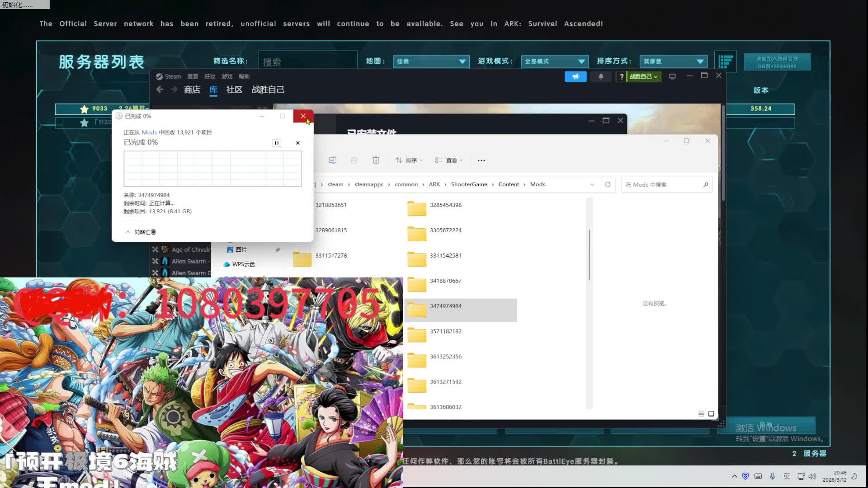Collapse the brief info section
The width and height of the screenshot is (868, 488).
[x=140, y=232]
